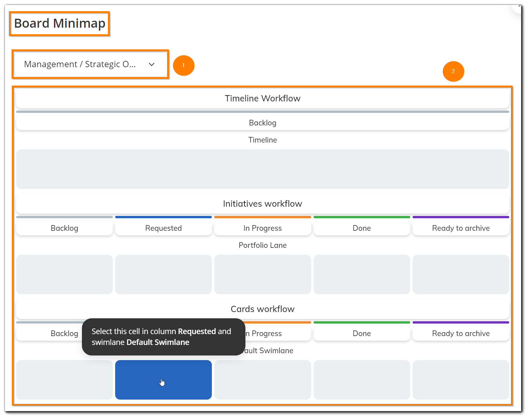Select Portfolio Lane cell under Initiatives Backlog
The image size is (530, 420).
(64, 275)
